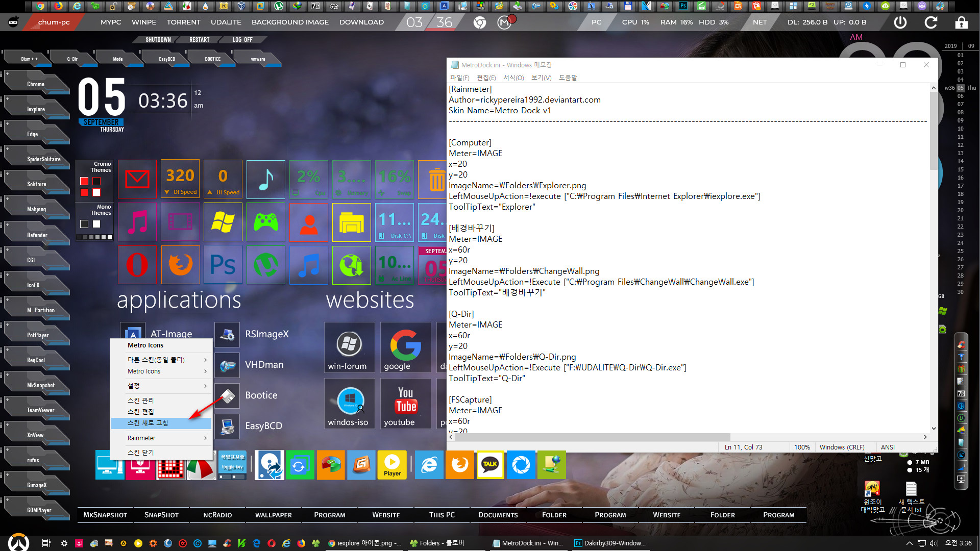The height and width of the screenshot is (551, 980).
Task: Click the refresh icon in top bar
Action: (x=931, y=22)
